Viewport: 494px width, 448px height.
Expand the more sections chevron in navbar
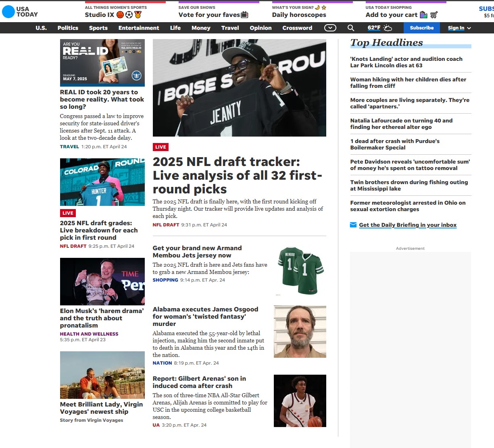330,28
